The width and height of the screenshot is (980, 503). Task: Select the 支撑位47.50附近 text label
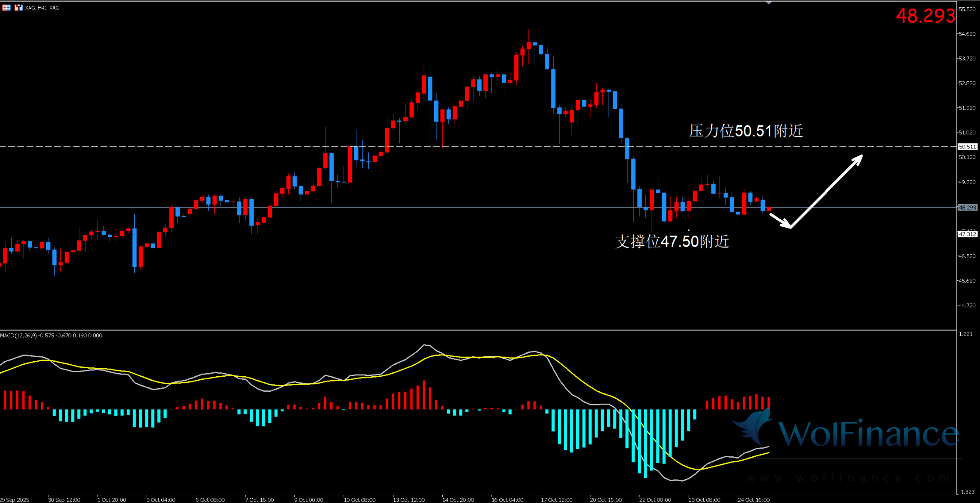click(x=672, y=241)
